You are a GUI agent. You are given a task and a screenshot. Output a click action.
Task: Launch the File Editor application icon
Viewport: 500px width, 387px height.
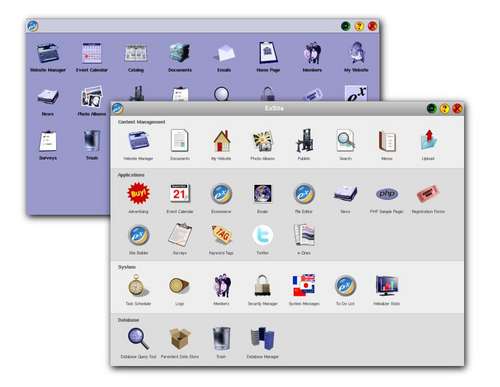(x=304, y=194)
